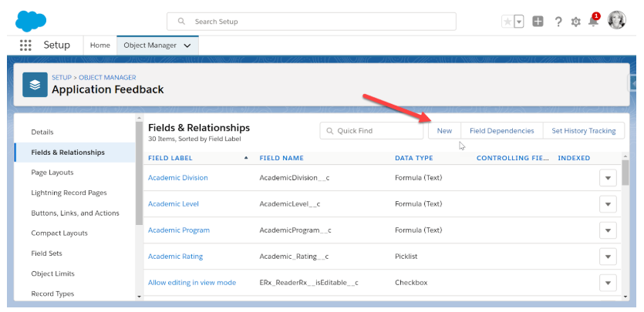This screenshot has height=312, width=644.
Task: Expand the Object Manager tab chevron
Action: coord(187,45)
